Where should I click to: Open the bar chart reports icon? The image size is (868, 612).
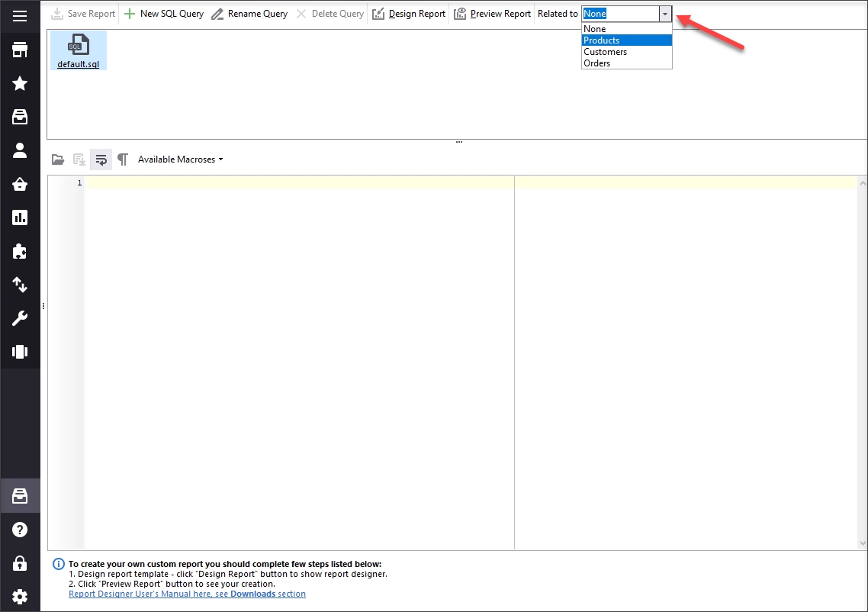click(x=20, y=217)
